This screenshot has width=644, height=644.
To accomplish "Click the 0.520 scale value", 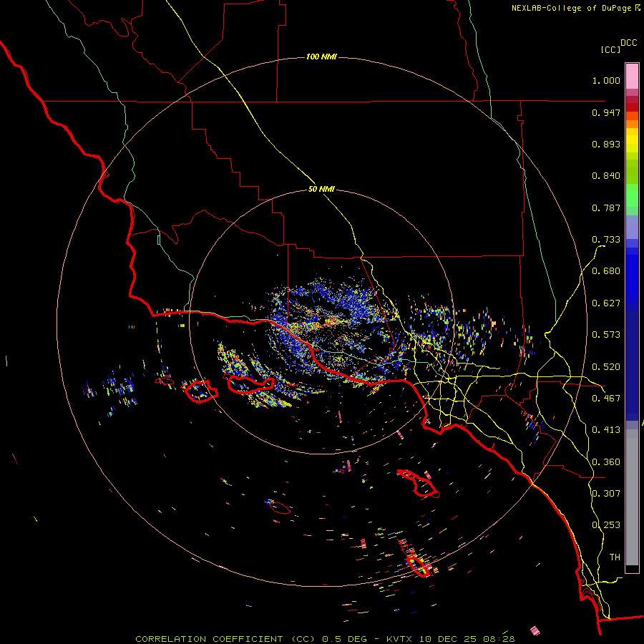I will pos(606,367).
